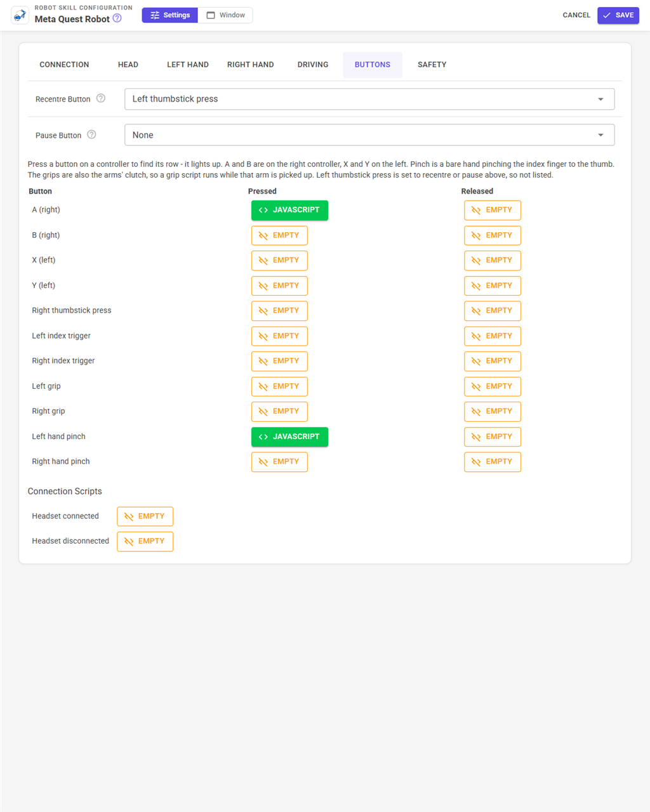Click the 'Pressed' column header
Screen dimensions: 650x812
tap(262, 191)
